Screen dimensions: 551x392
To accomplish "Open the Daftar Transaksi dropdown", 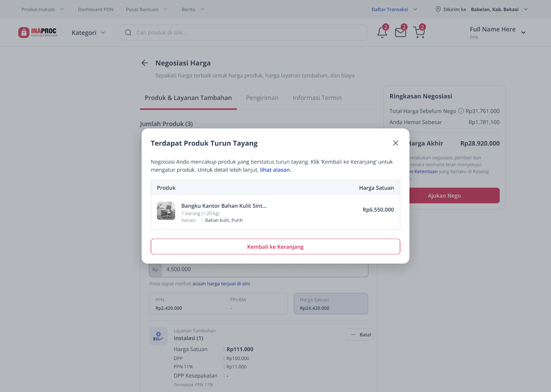I will point(394,9).
